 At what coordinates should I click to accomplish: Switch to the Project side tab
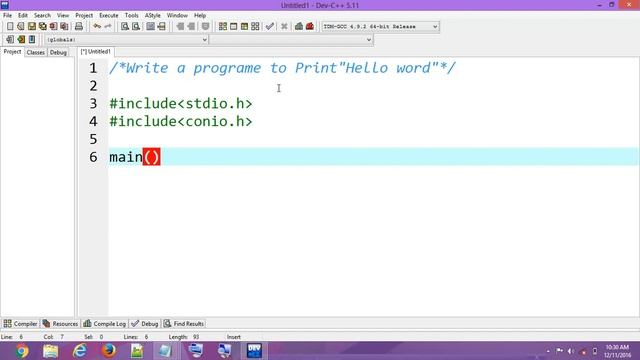(12, 52)
